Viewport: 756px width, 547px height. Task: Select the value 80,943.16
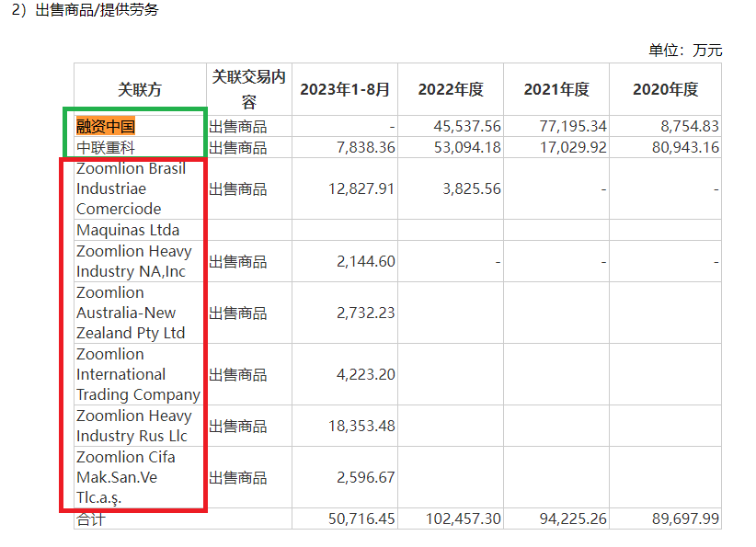pyautogui.click(x=685, y=147)
